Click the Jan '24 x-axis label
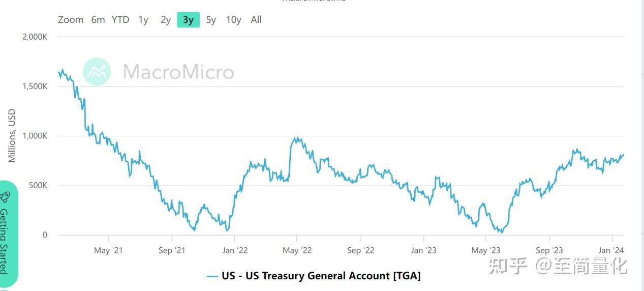The height and width of the screenshot is (291, 644). coord(611,250)
